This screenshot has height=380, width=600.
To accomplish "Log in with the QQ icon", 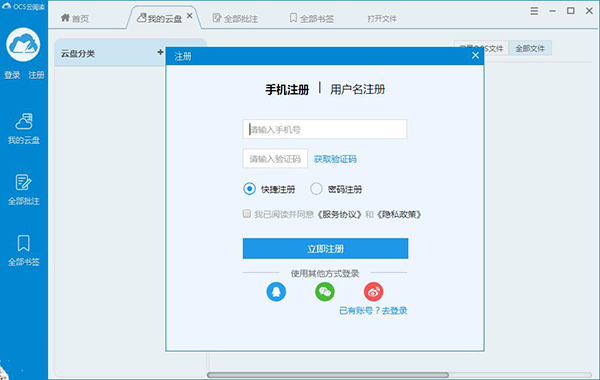I will tap(276, 292).
